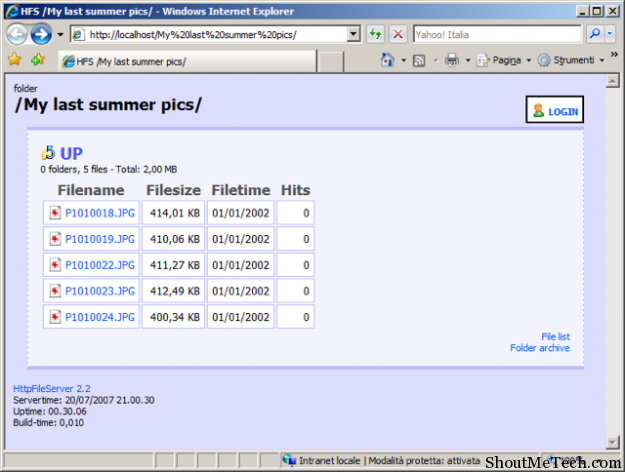
Task: Click the scrollbar up arrow
Action: pyautogui.click(x=612, y=81)
